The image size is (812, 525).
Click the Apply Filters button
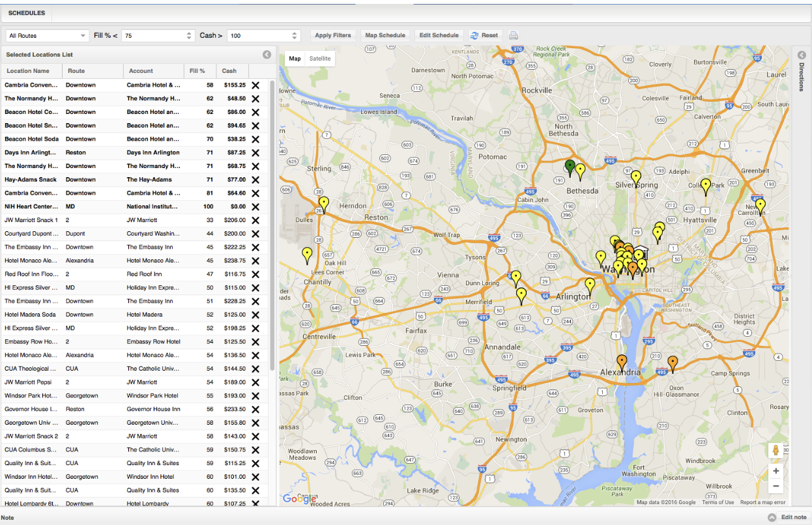coord(333,36)
